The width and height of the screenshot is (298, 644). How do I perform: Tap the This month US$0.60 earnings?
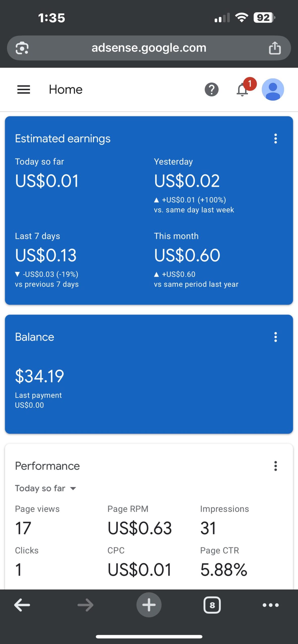[187, 255]
